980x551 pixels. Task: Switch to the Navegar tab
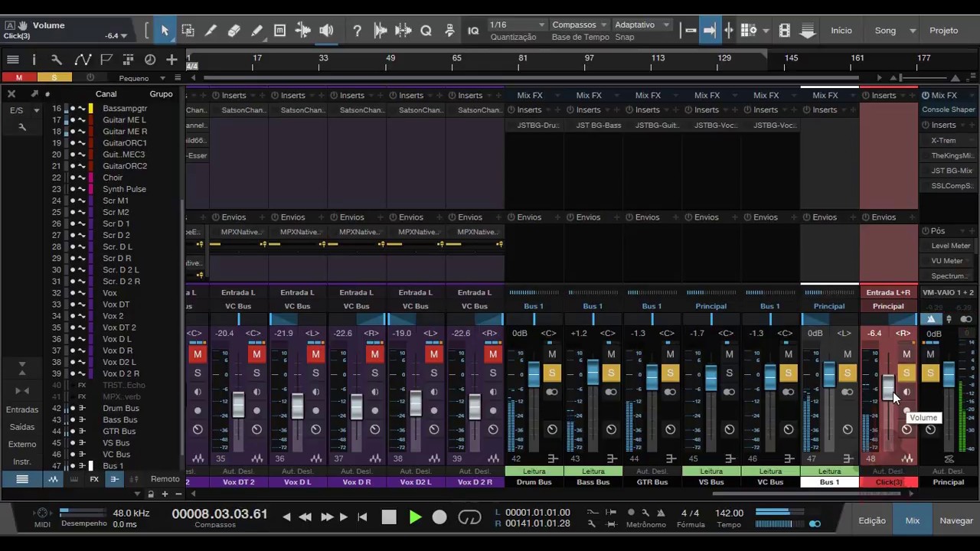(955, 520)
